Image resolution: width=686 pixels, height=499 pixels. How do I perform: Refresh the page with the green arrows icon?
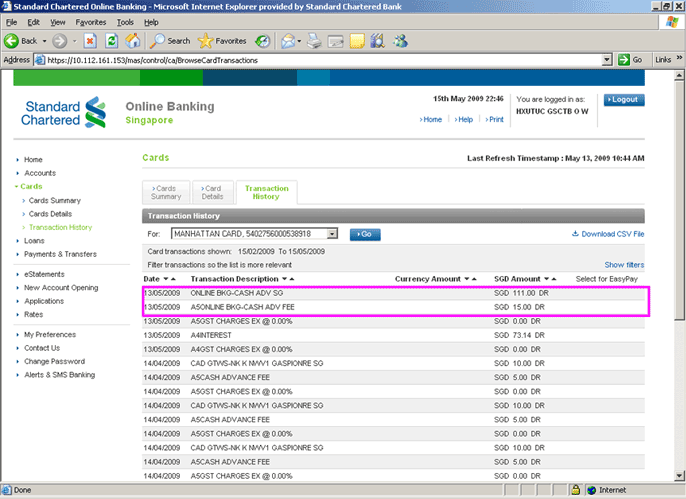(112, 41)
